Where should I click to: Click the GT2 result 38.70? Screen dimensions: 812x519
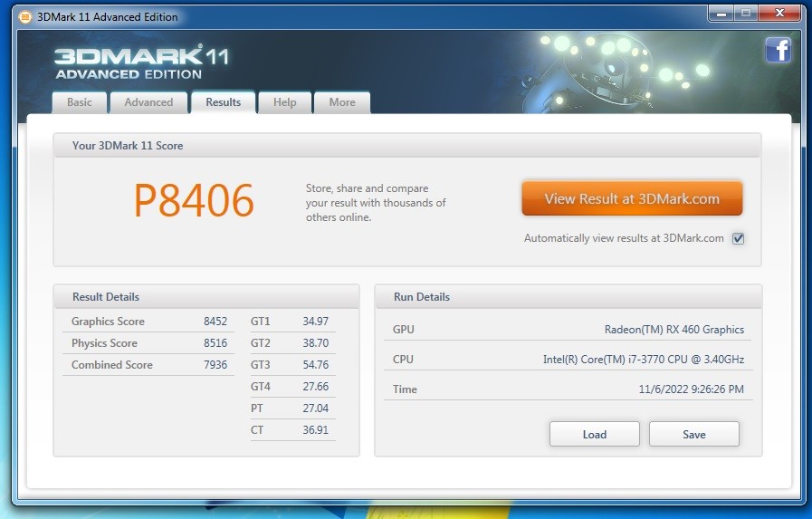[315, 343]
